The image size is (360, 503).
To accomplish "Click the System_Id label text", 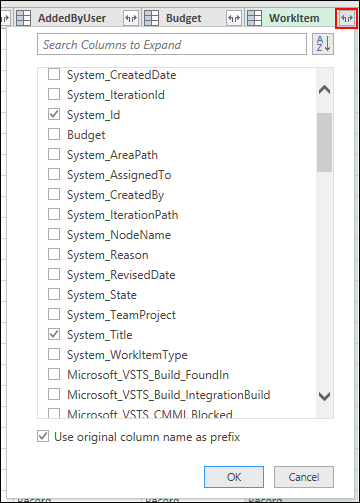I will coord(93,115).
